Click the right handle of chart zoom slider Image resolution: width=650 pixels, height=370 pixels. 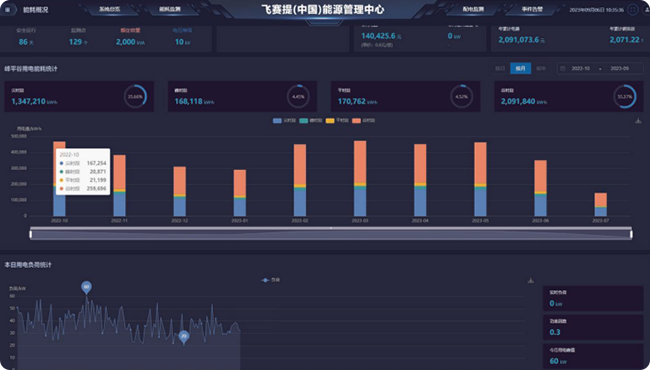[x=631, y=235]
